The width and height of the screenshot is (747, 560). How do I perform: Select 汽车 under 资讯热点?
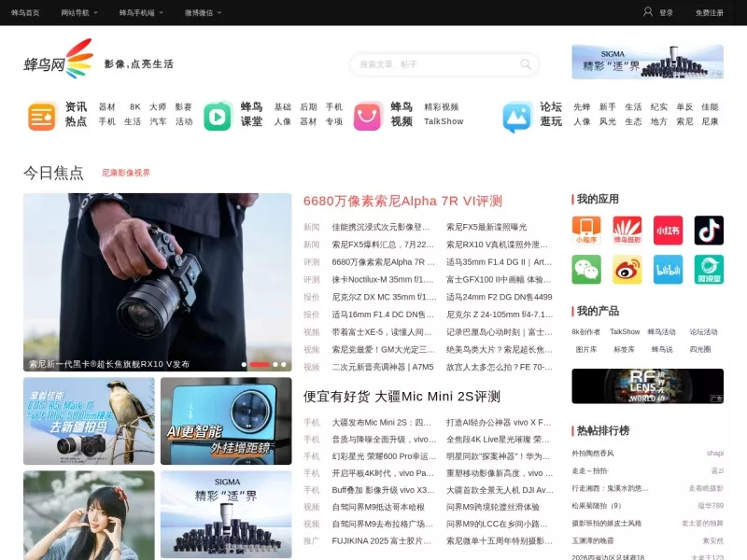tap(158, 122)
